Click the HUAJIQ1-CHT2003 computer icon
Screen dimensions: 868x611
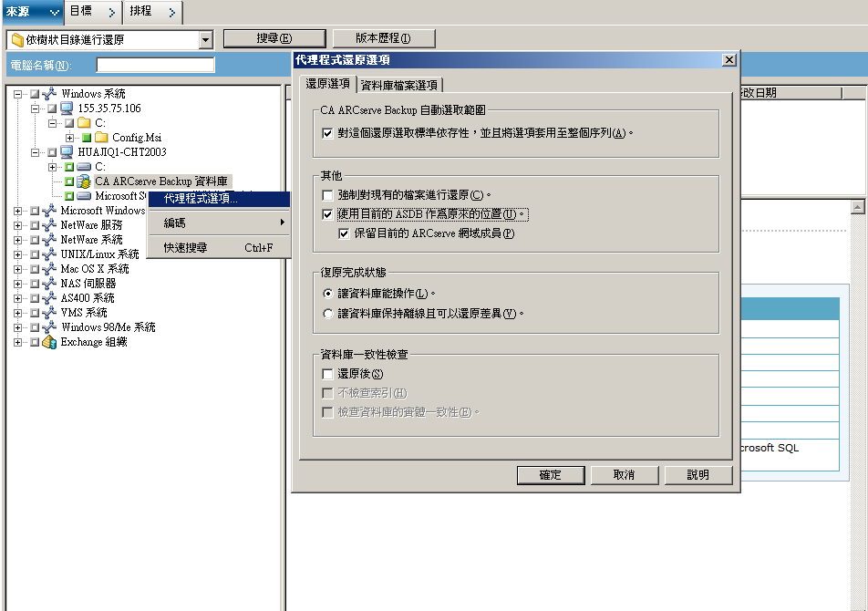[x=67, y=151]
